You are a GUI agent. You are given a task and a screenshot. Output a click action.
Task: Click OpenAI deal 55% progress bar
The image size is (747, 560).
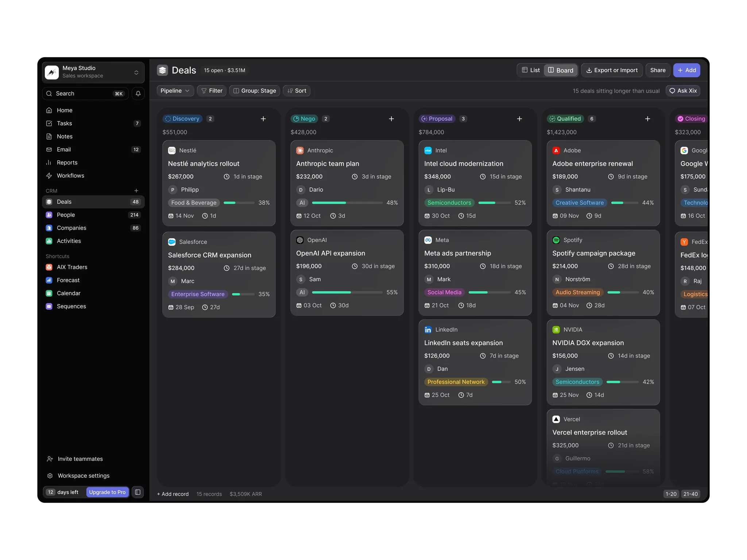[347, 292]
